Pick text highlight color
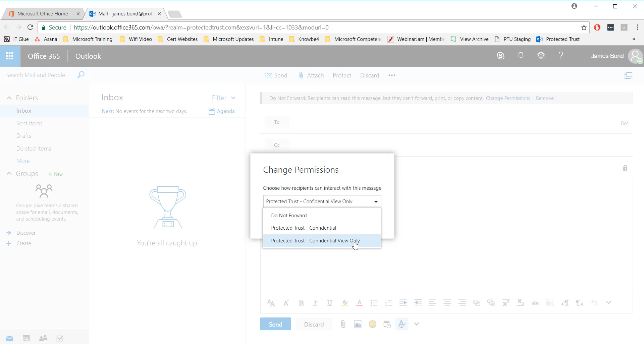Screen dimensions: 644x344 point(344,303)
